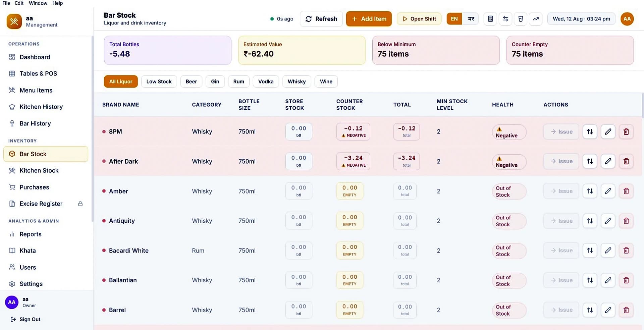Open the Help menu
Image resolution: width=644 pixels, height=330 pixels.
[x=57, y=3]
